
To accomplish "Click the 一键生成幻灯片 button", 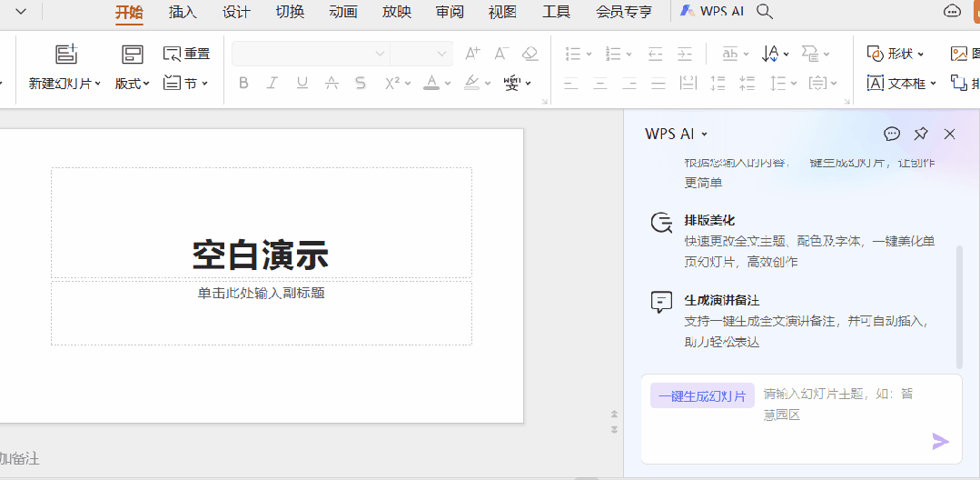I will point(702,396).
